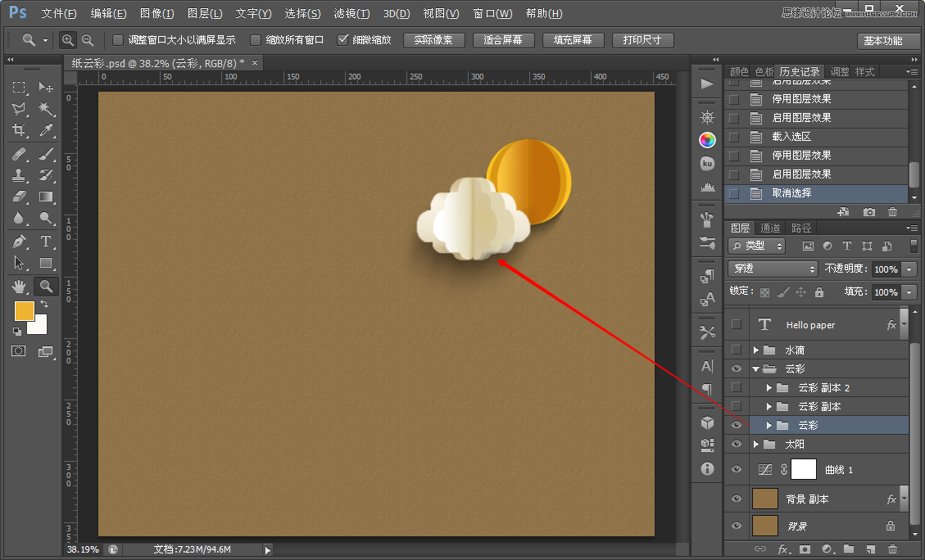
Task: Expand the 太阳 layer group
Action: point(755,445)
